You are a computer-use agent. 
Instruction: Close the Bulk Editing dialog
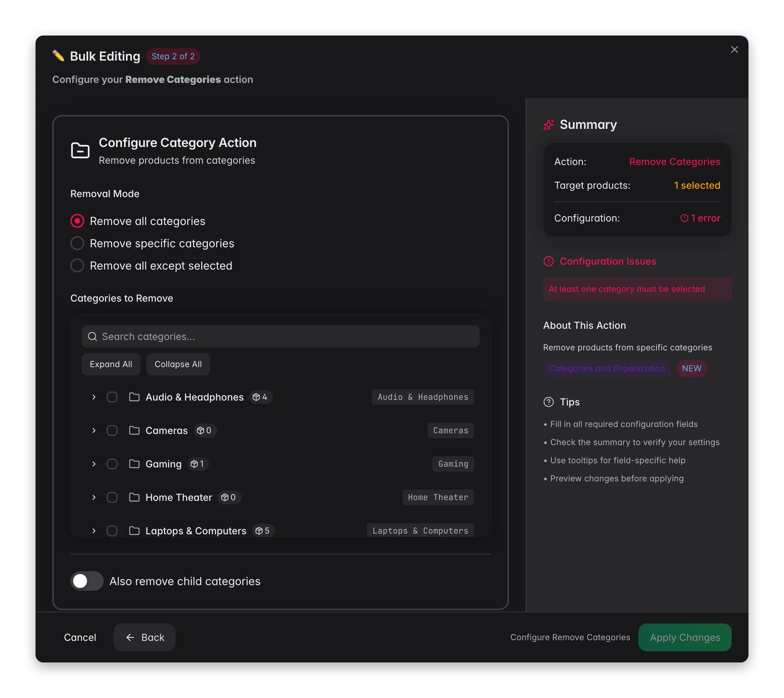(x=734, y=49)
